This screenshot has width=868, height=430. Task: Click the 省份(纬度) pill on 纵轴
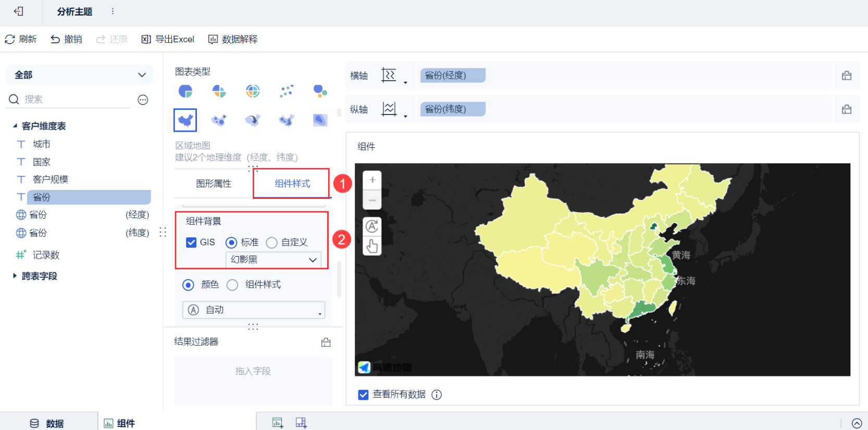point(453,109)
